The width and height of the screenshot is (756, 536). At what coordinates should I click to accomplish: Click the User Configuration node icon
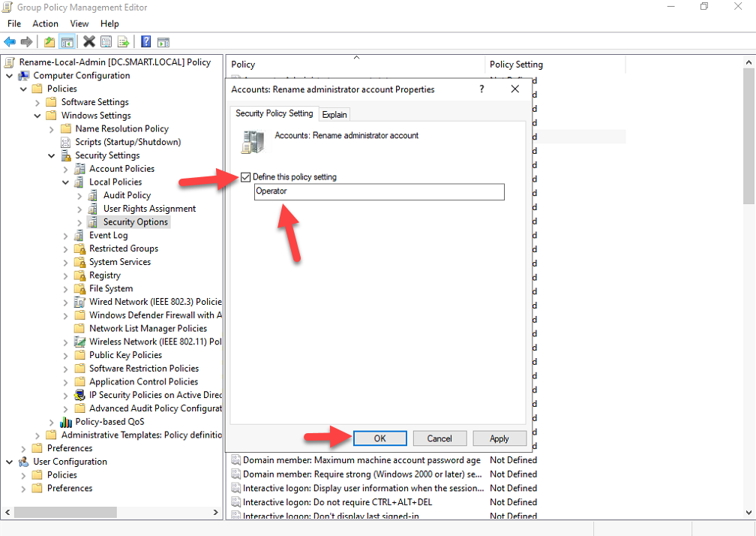(x=24, y=462)
